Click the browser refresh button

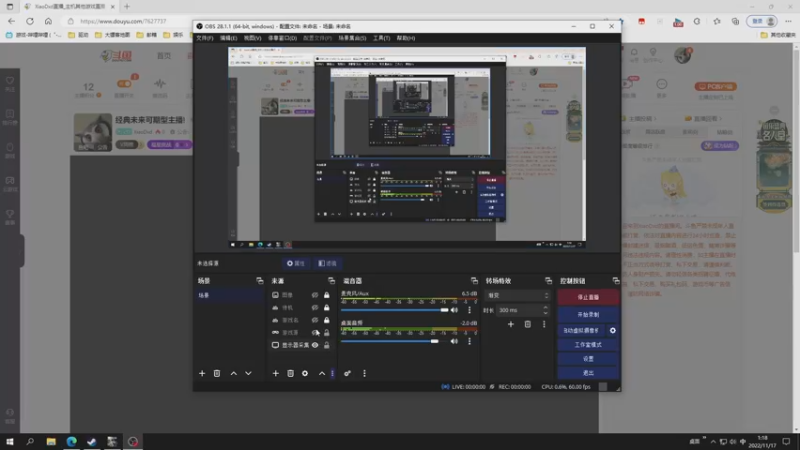(x=30, y=21)
